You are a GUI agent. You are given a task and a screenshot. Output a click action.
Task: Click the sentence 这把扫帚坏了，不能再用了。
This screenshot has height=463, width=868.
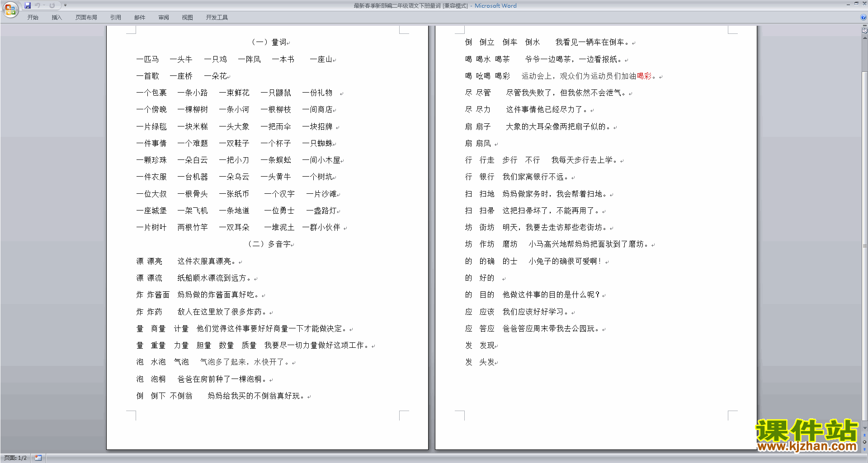(x=552, y=210)
